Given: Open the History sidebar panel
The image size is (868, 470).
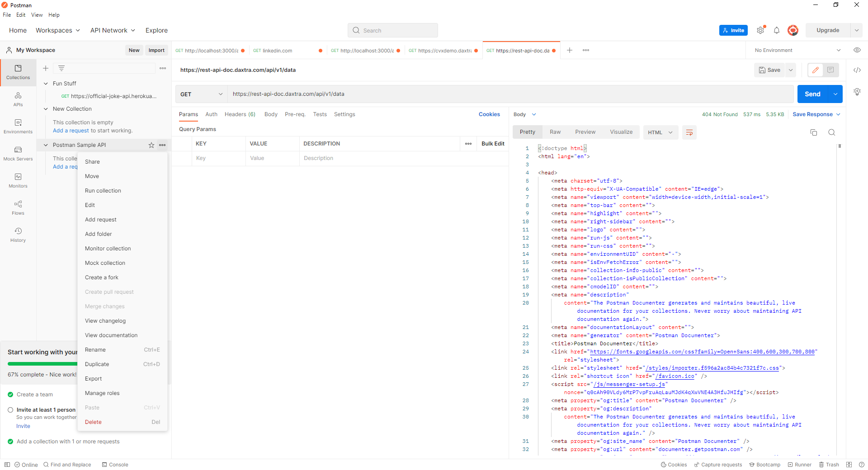Looking at the screenshot, I should point(18,235).
